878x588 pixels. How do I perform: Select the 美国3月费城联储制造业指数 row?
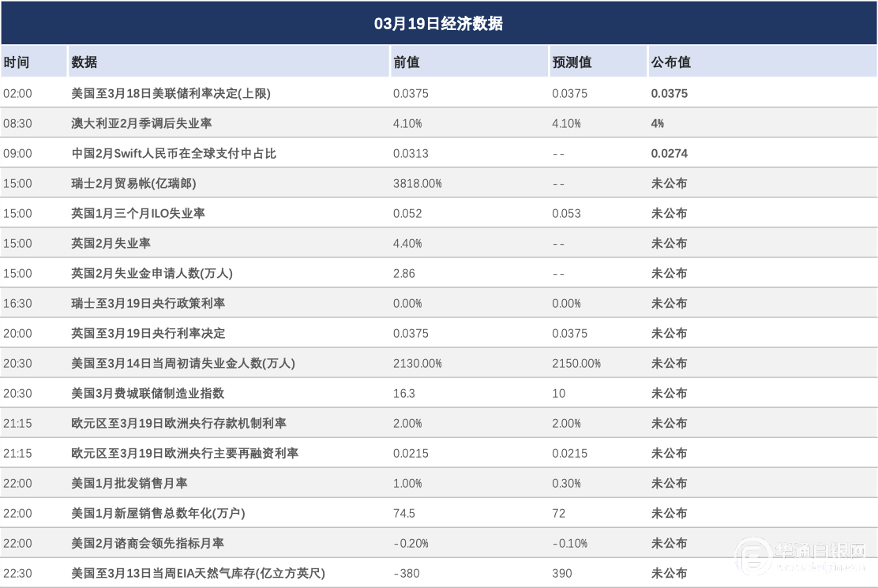(x=148, y=393)
